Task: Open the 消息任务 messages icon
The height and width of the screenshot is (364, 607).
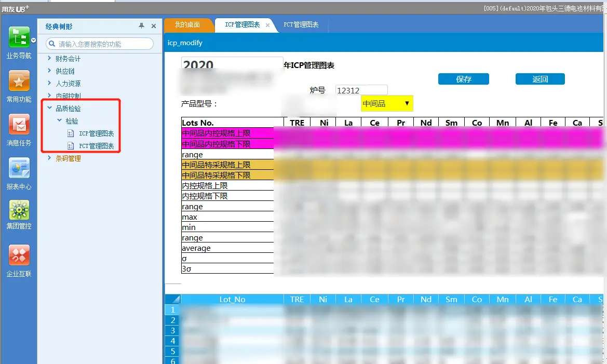Action: point(19,125)
